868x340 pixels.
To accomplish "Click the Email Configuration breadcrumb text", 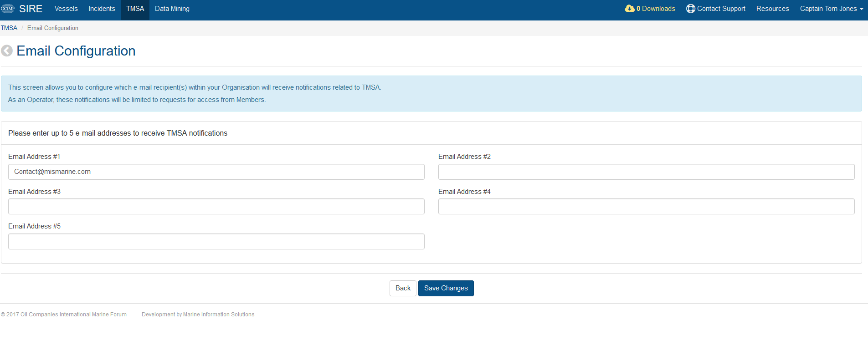I will coord(53,28).
